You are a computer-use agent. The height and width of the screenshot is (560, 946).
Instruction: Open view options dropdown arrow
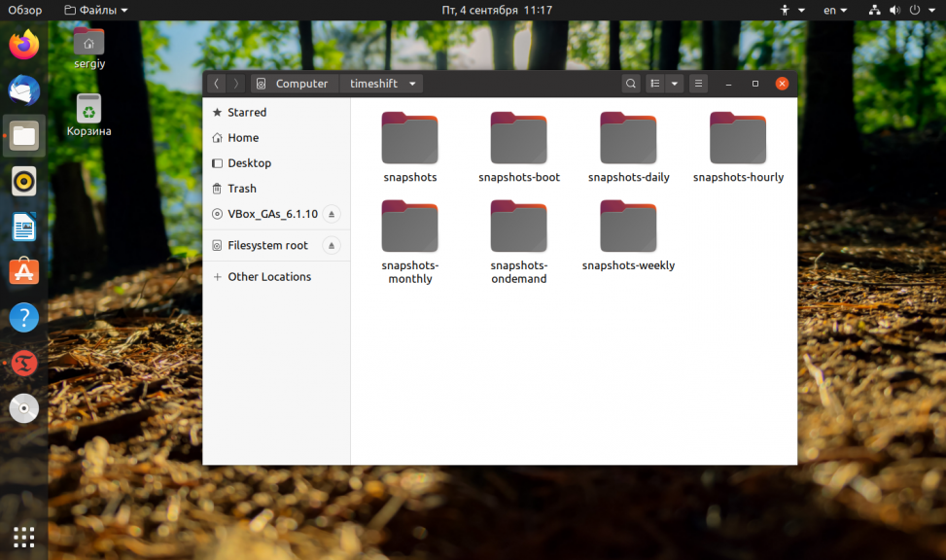tap(674, 84)
